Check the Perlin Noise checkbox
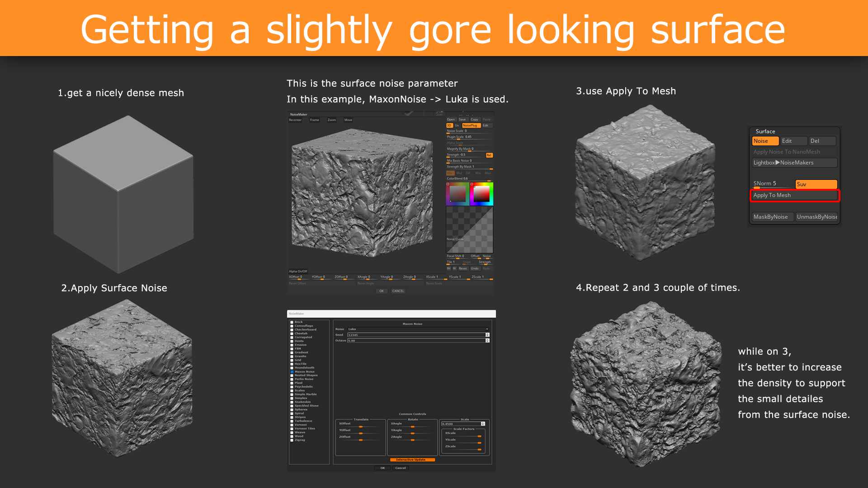The height and width of the screenshot is (488, 868). click(292, 379)
